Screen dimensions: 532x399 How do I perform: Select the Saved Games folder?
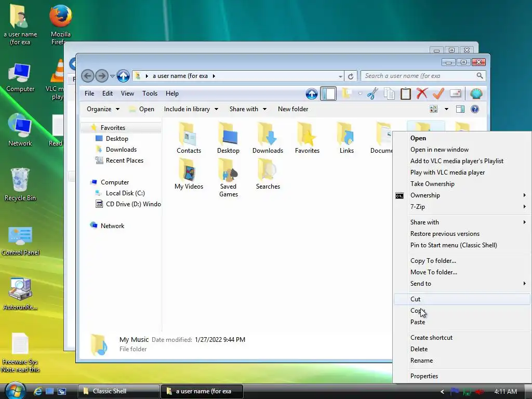click(x=229, y=178)
